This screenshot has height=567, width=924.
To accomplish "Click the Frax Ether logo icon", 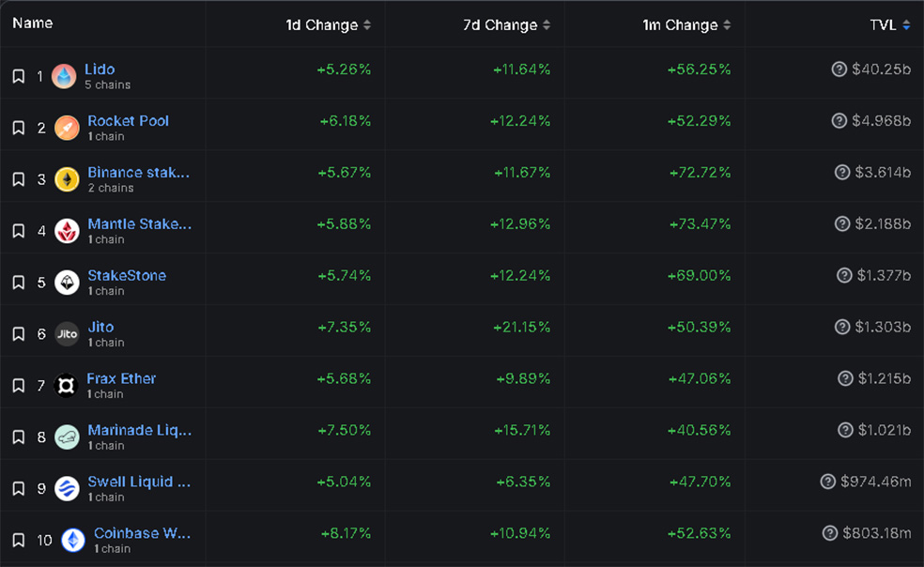I will click(67, 386).
